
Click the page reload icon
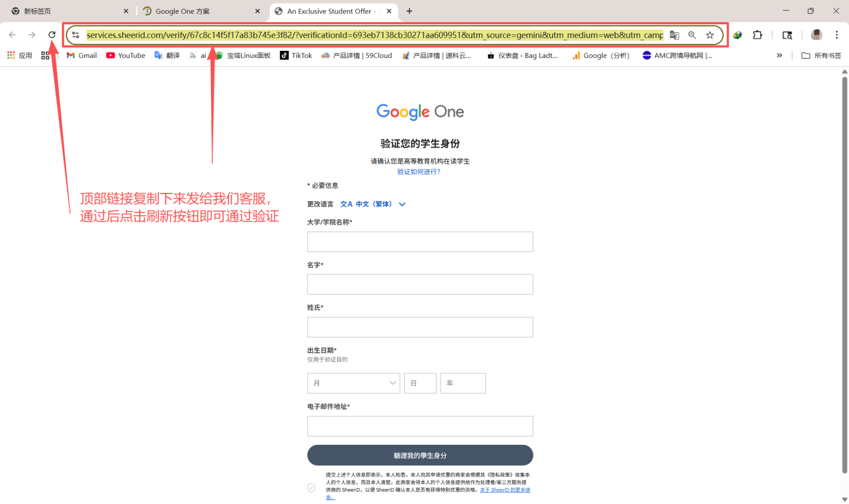tap(52, 35)
